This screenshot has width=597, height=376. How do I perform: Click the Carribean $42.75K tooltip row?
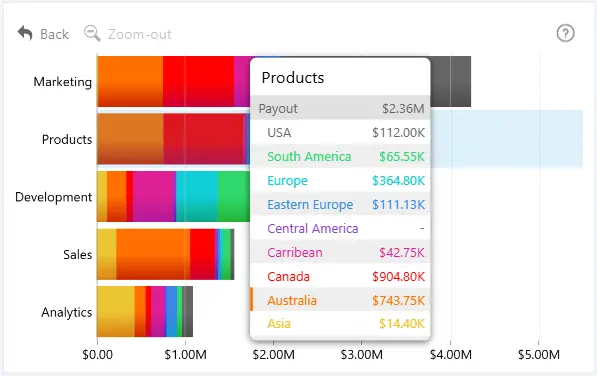tap(340, 252)
